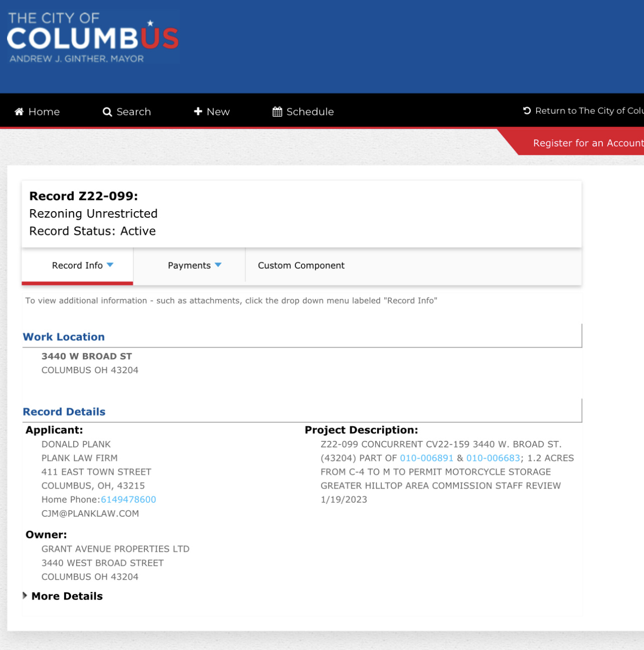This screenshot has width=644, height=650.
Task: Select the Record Info tab
Action: [77, 265]
